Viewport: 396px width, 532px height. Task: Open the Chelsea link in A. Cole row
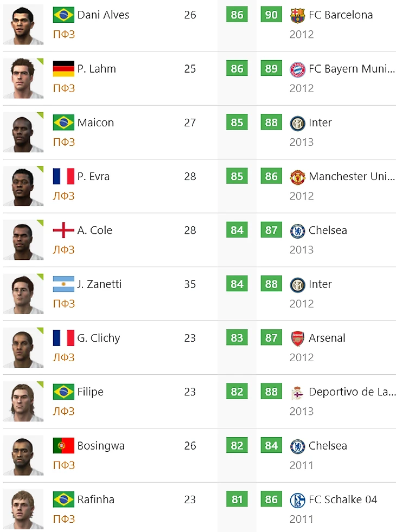pyautogui.click(x=328, y=230)
